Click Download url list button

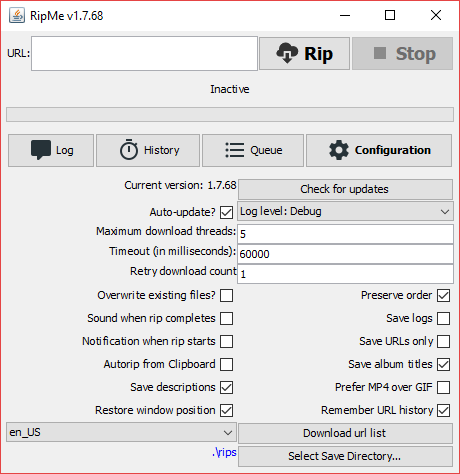coord(345,433)
